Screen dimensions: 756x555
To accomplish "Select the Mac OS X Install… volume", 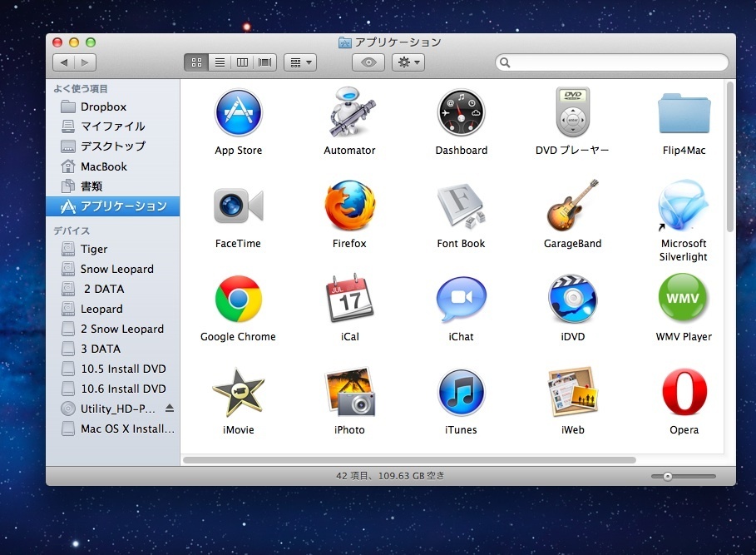I will [x=113, y=429].
